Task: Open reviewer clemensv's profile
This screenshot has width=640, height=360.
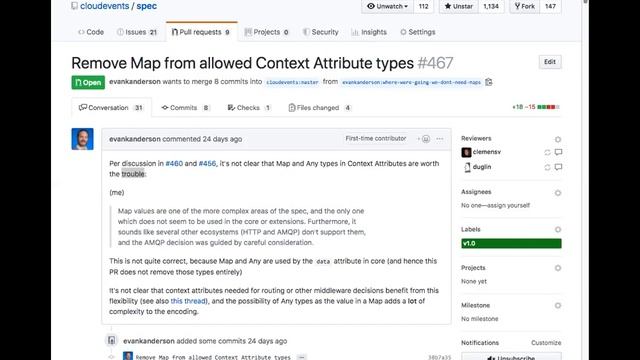Action: coord(487,152)
